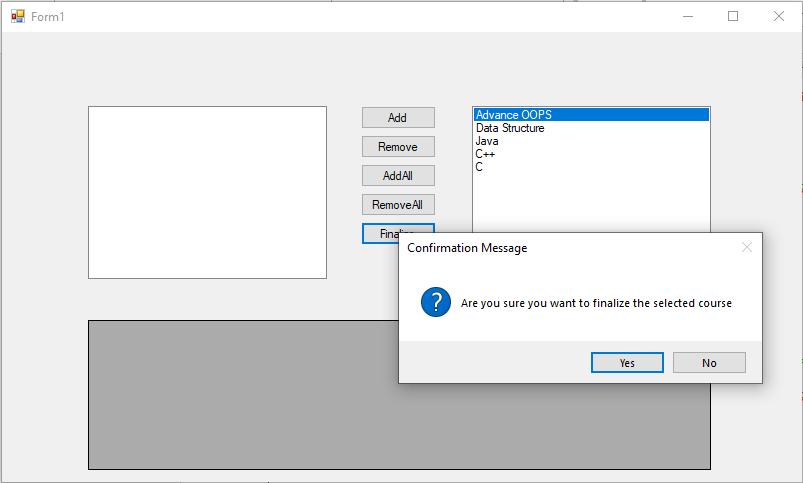The height and width of the screenshot is (483, 803).
Task: Click the Form1 application icon in title bar
Action: (17, 17)
